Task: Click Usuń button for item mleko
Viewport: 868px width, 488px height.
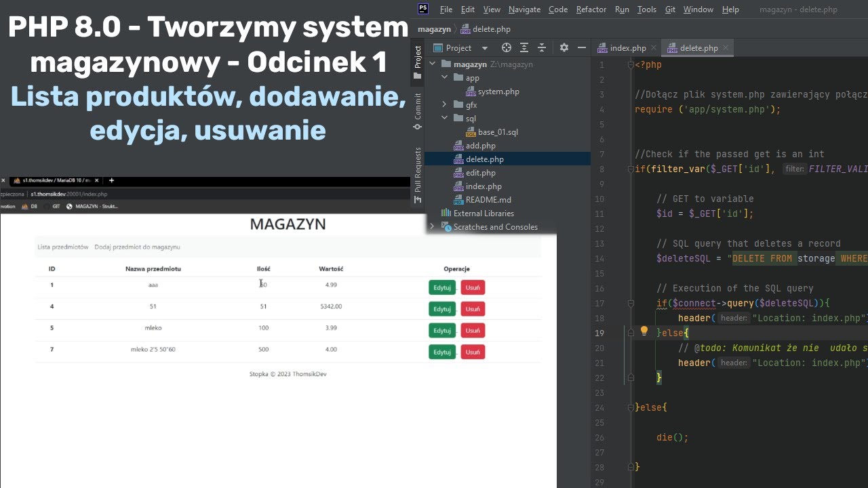Action: point(473,330)
